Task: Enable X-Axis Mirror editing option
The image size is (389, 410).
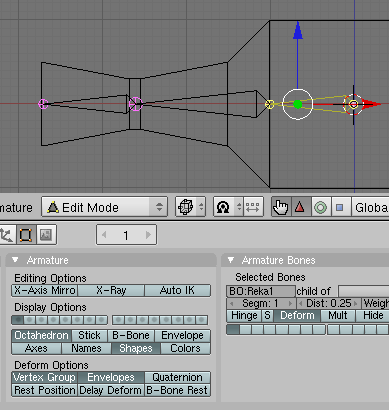Action: pos(45,290)
